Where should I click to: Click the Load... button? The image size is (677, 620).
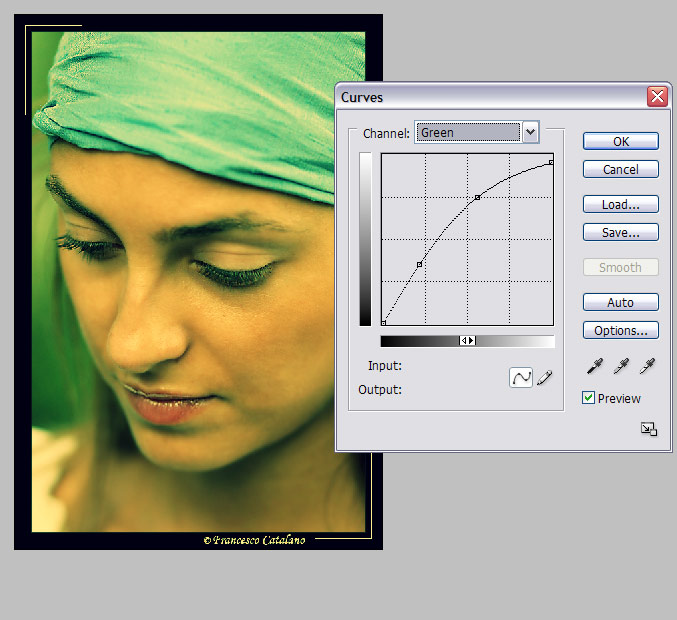click(620, 205)
